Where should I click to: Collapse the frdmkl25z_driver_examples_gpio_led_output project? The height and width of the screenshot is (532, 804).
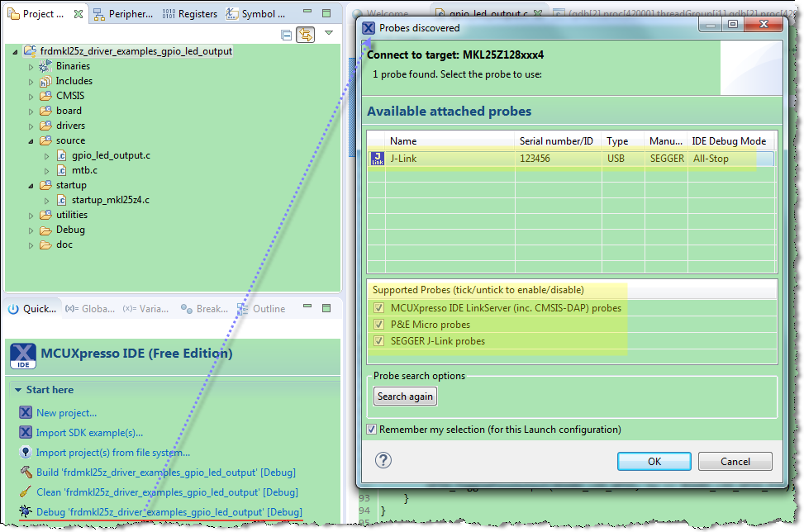(x=15, y=52)
